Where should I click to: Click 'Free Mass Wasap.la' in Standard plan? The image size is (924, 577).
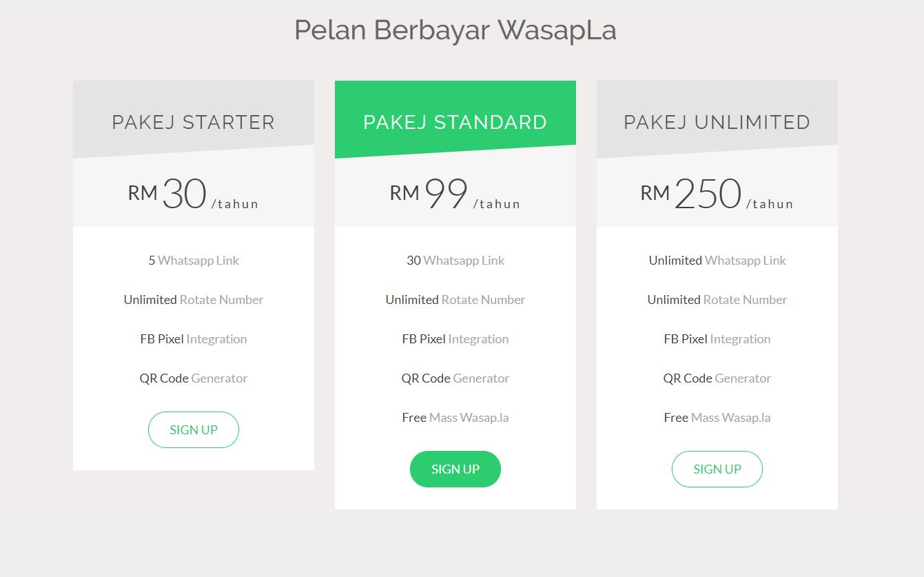[x=455, y=418]
